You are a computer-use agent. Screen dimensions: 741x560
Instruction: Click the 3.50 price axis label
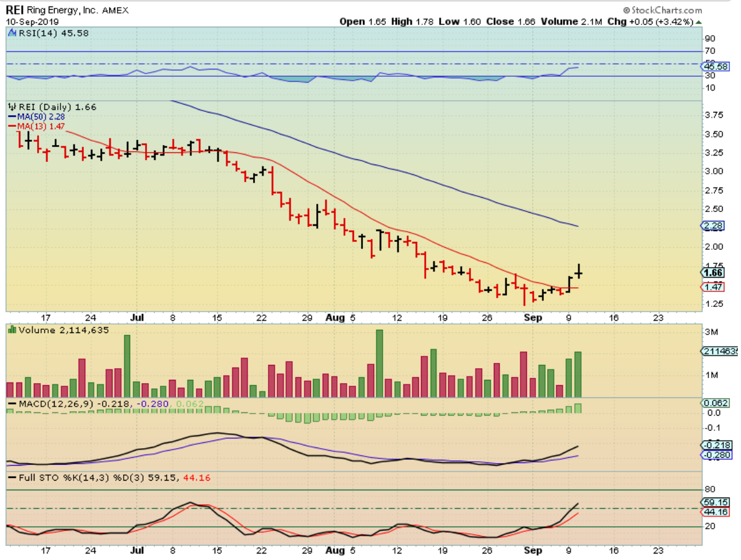click(x=714, y=134)
